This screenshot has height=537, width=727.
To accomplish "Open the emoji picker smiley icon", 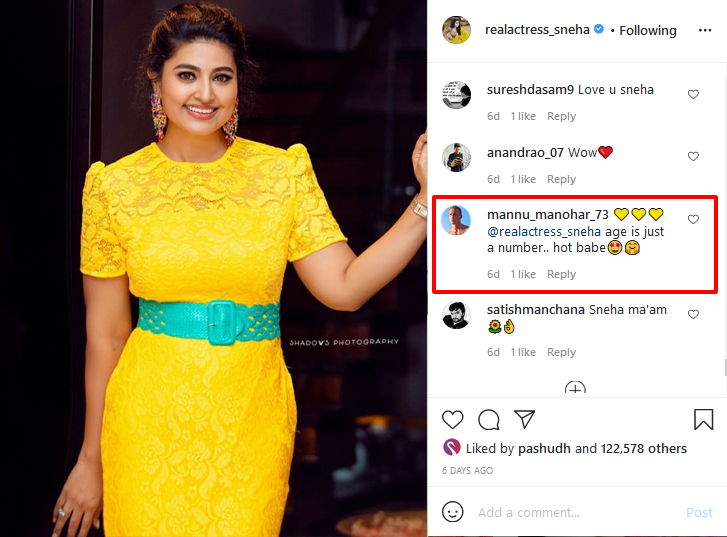I will (x=453, y=512).
